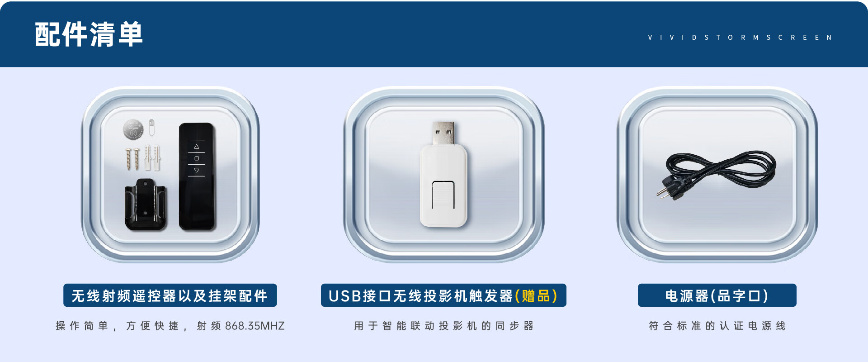Click the button on the USB dongle
The width and height of the screenshot is (868, 362).
pyautogui.click(x=443, y=195)
